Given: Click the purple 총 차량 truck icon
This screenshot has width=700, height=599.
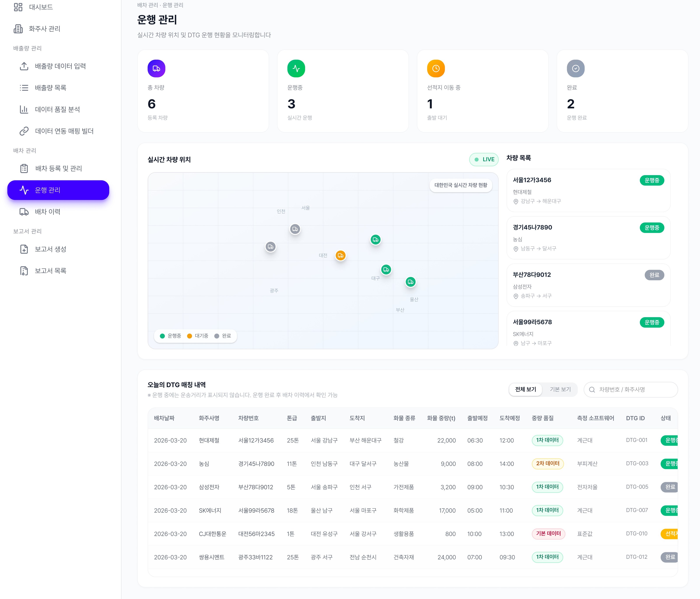Looking at the screenshot, I should click(x=156, y=69).
